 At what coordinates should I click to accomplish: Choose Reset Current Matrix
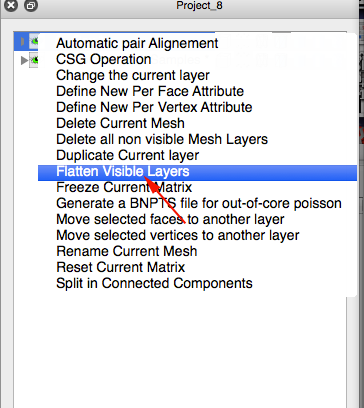click(197, 268)
